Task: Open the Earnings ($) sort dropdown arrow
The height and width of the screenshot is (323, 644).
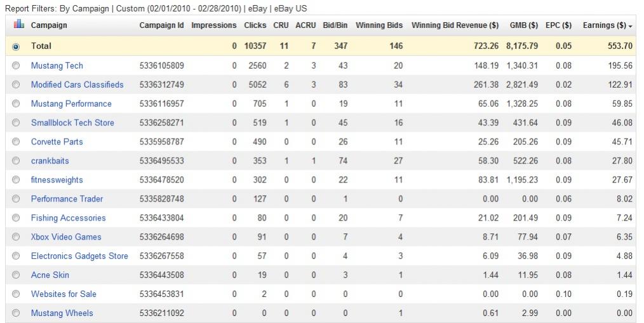Action: 630,26
